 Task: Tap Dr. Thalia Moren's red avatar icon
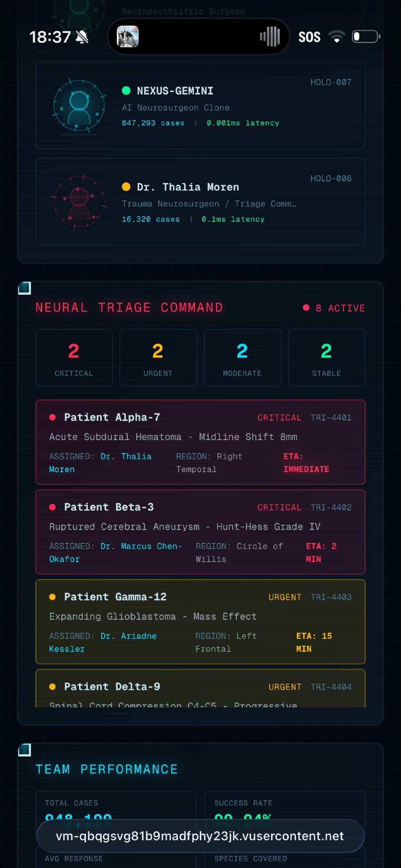click(79, 202)
